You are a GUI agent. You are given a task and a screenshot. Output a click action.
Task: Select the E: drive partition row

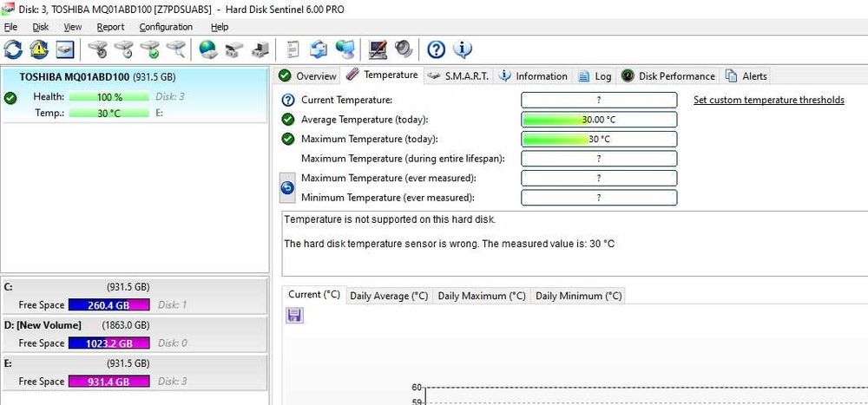tap(134, 372)
